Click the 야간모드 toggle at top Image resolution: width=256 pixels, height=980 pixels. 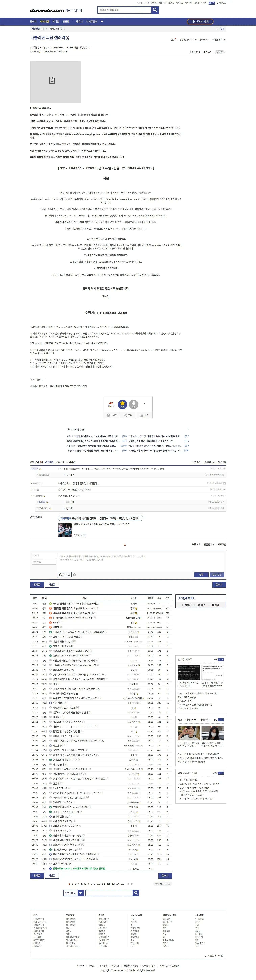point(221,3)
